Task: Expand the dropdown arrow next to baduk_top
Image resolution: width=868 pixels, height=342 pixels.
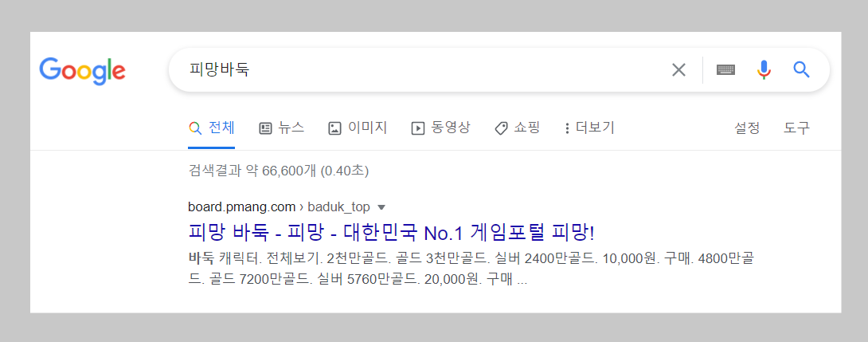Action: pyautogui.click(x=381, y=208)
